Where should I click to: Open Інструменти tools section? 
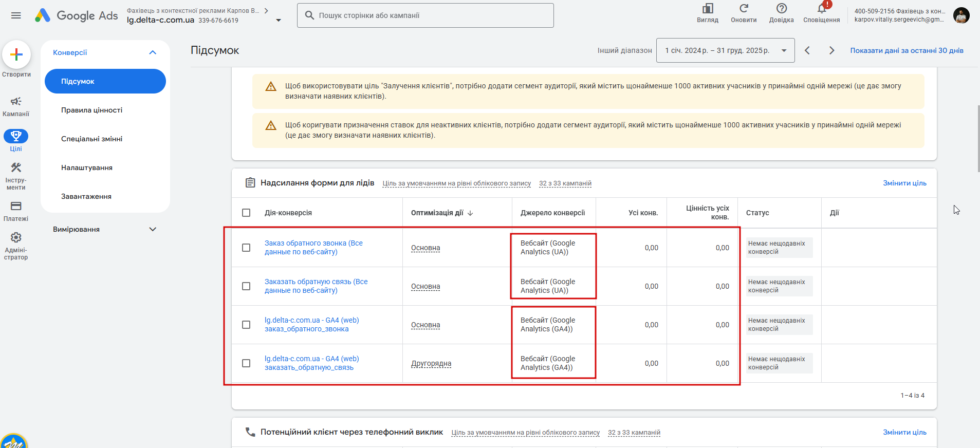coord(16,168)
